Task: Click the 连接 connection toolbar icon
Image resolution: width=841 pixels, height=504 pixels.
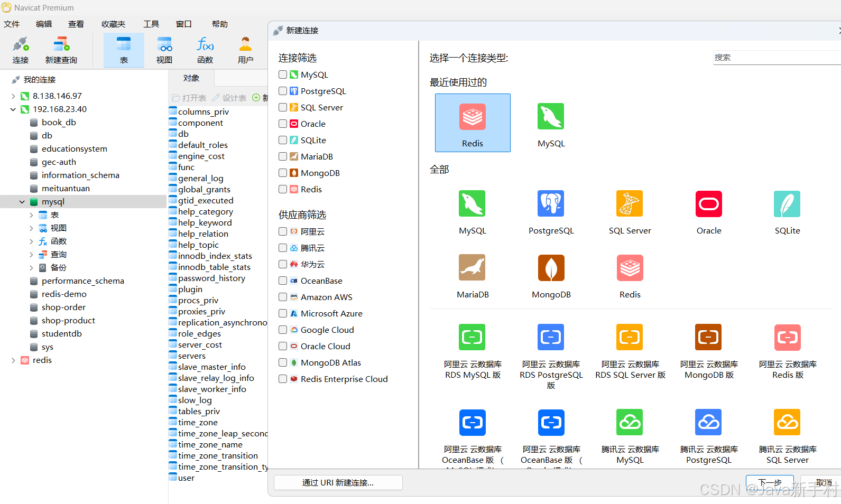Action: pyautogui.click(x=21, y=50)
